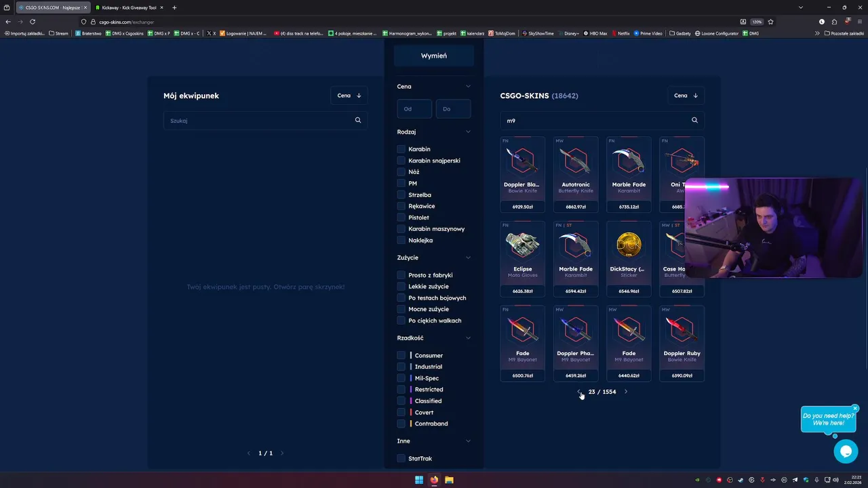Open Windows Start menu
The image size is (868, 488).
point(419,480)
